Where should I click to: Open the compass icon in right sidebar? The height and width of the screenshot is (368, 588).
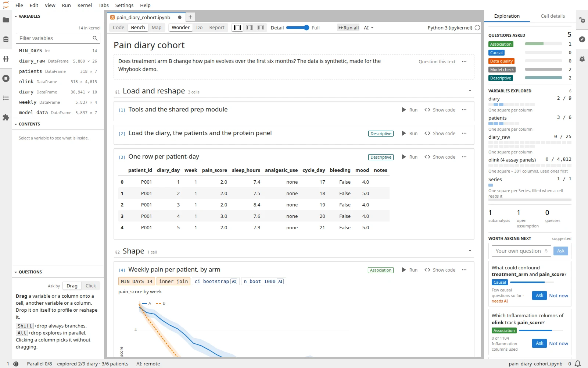582,39
